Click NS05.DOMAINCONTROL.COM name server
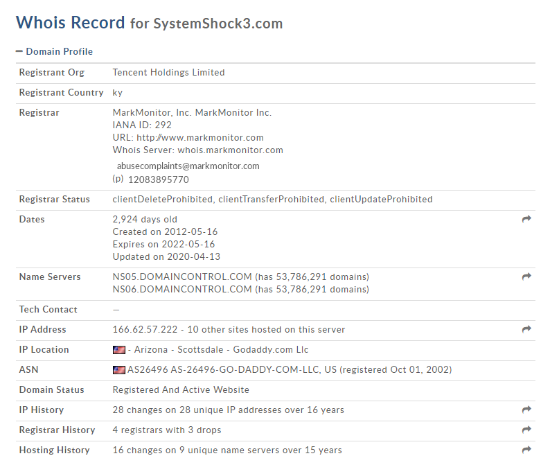The width and height of the screenshot is (550, 465). point(182,277)
